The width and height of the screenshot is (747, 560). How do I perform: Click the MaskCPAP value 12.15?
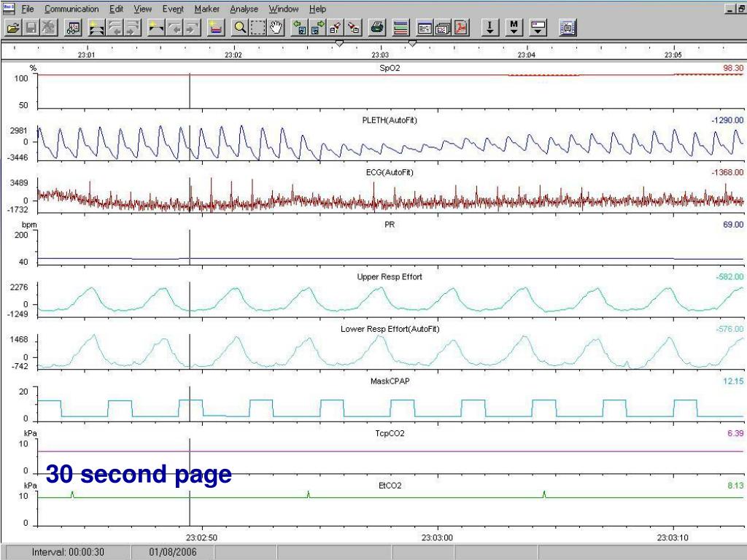[733, 381]
